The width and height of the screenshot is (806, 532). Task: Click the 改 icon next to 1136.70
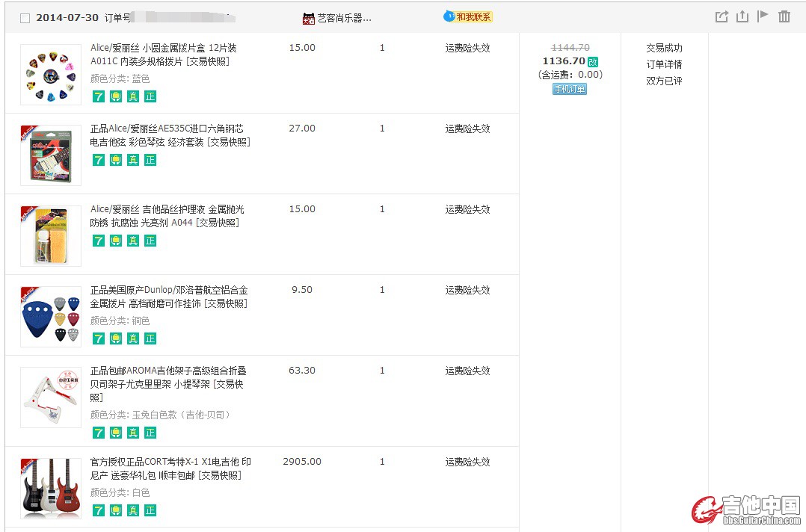[x=593, y=62]
